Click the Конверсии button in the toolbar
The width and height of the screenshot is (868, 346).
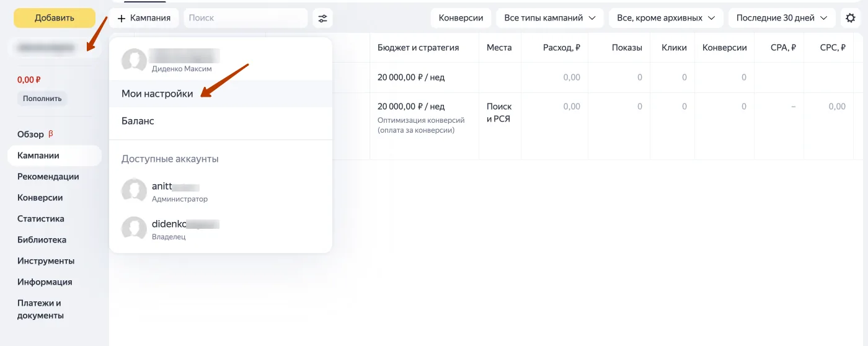[461, 18]
